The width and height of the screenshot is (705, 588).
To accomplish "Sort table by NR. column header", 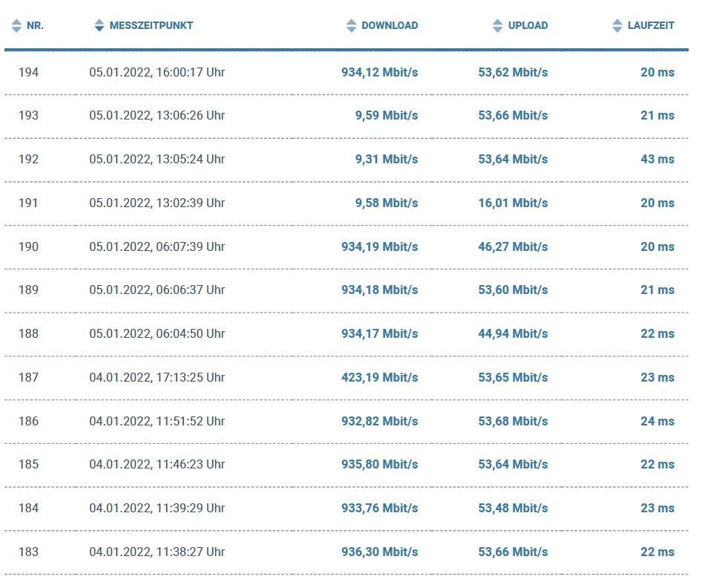I will click(x=35, y=26).
